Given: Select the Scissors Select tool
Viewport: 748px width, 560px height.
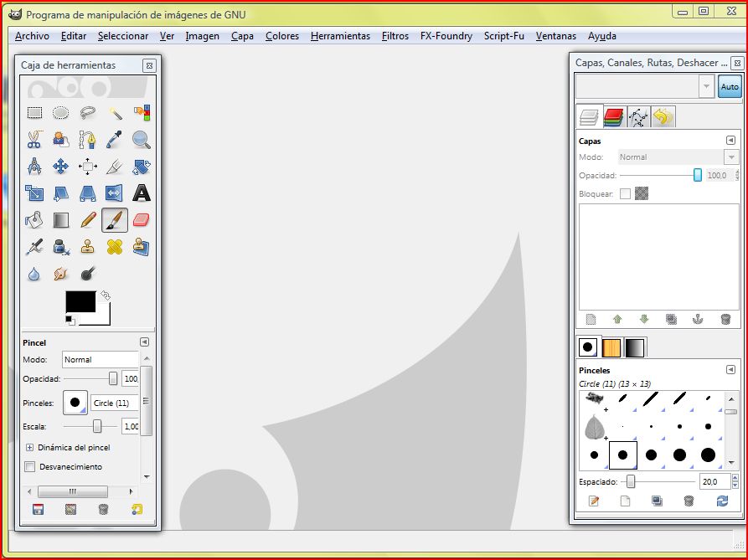Looking at the screenshot, I should pos(34,140).
